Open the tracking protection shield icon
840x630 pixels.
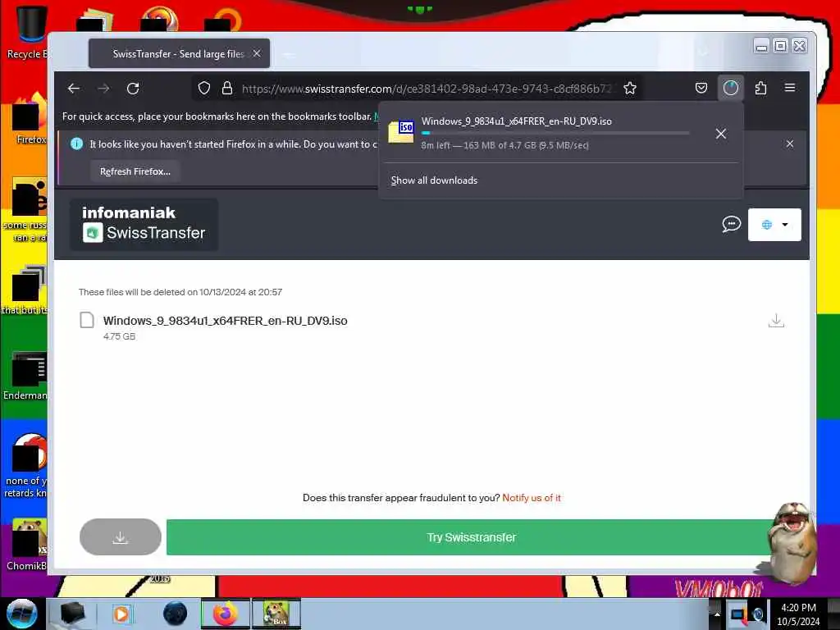[204, 89]
